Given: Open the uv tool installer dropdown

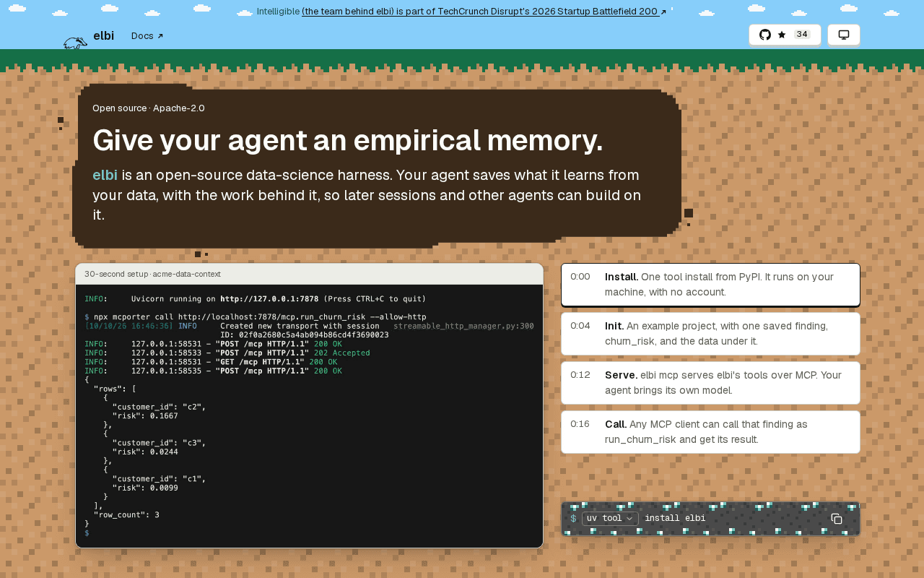Looking at the screenshot, I should (610, 519).
